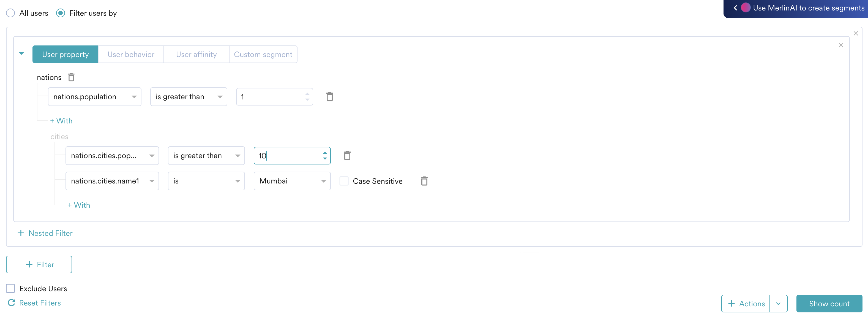
Task: Add a Nested Filter
Action: [45, 233]
